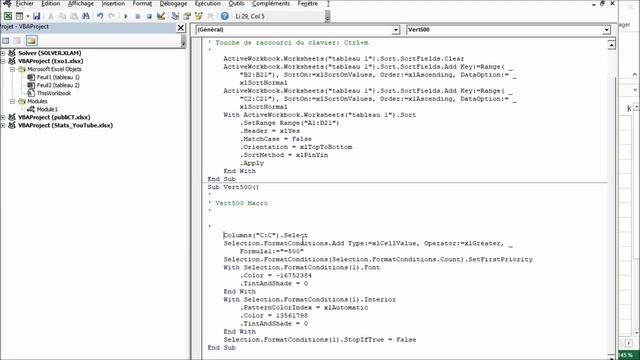This screenshot has height=360, width=640.
Task: Click the Redo arrow icon
Action: point(111,16)
